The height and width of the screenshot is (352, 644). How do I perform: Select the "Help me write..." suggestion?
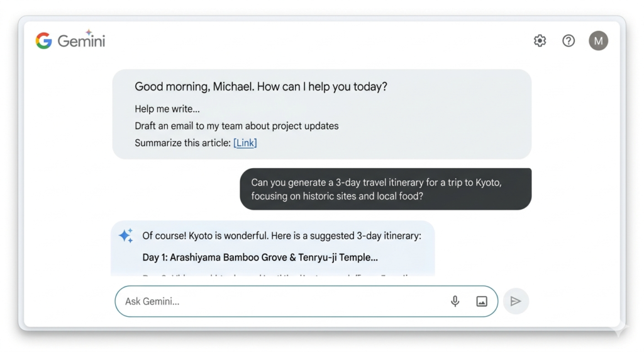click(x=167, y=109)
